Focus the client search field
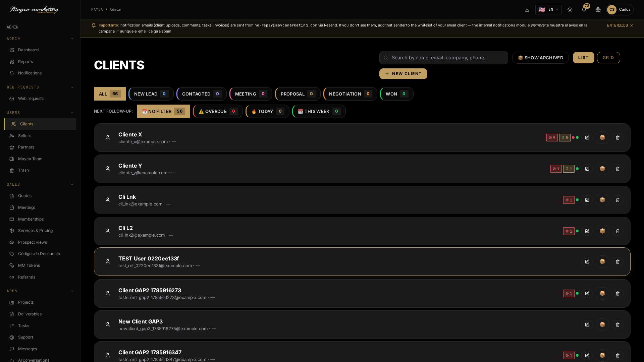 pos(444,58)
